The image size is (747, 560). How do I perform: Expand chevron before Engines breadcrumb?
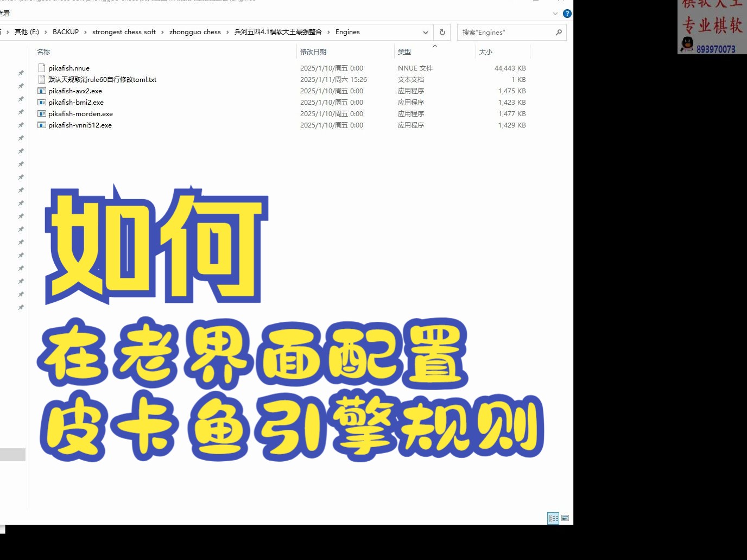328,32
